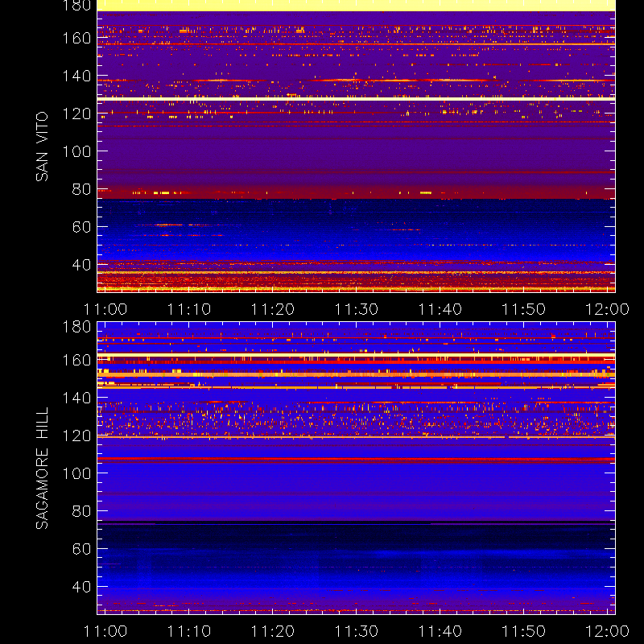
Task: Click 11:40 below the Sagamore Hill plot
Action: click(x=440, y=631)
